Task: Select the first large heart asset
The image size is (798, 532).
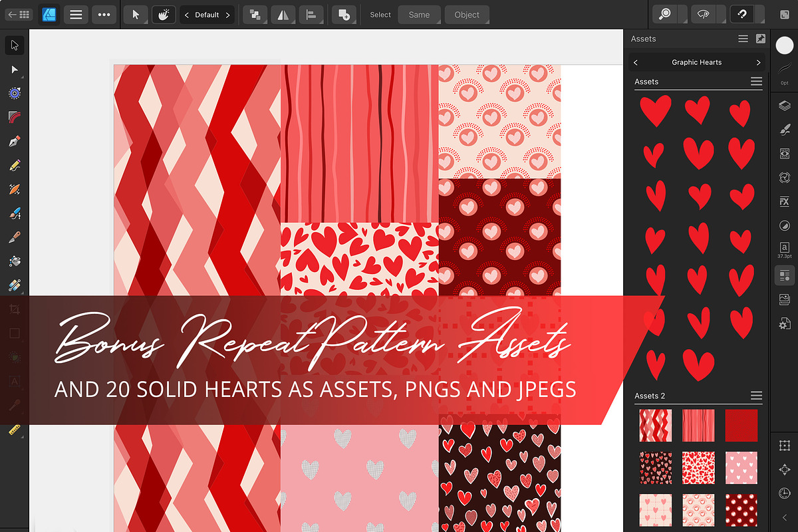Action: point(655,110)
